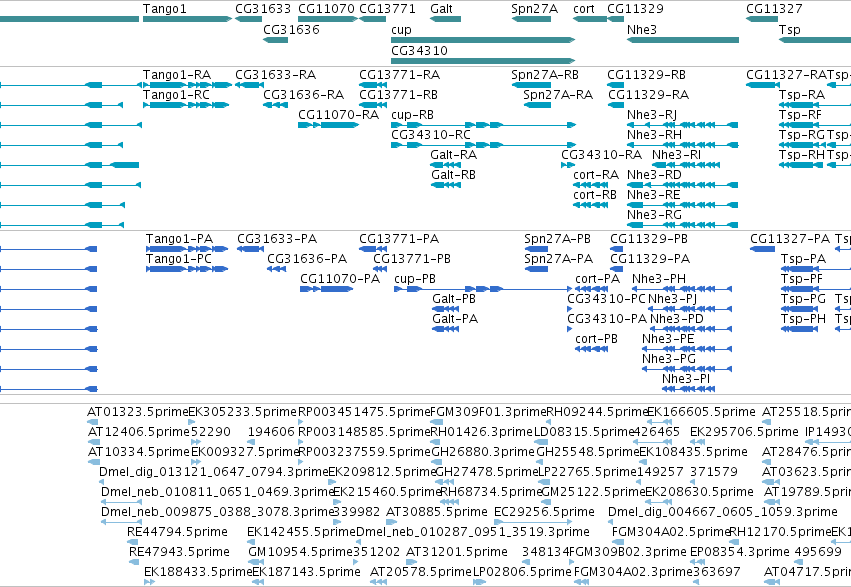Select the Spn27A gene feature

(x=531, y=19)
